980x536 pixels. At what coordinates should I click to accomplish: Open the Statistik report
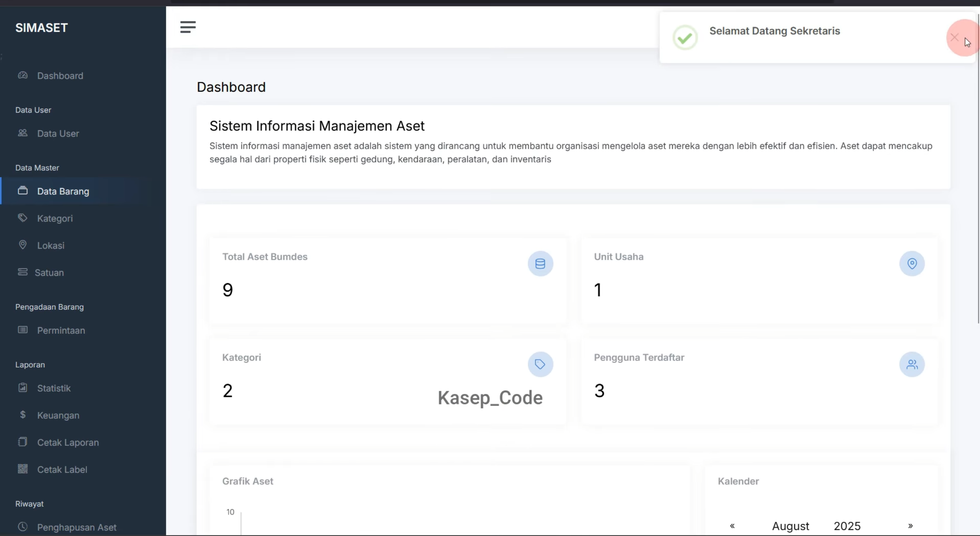(83, 388)
